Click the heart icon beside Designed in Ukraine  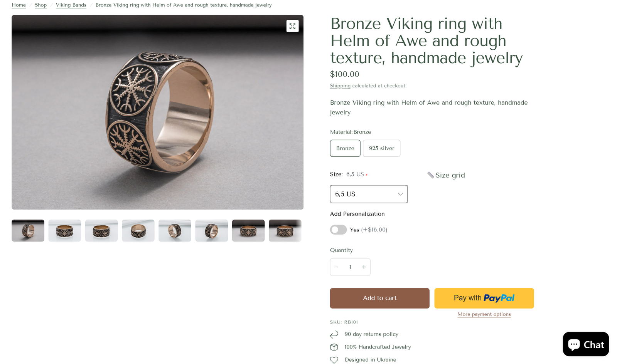pos(334,360)
